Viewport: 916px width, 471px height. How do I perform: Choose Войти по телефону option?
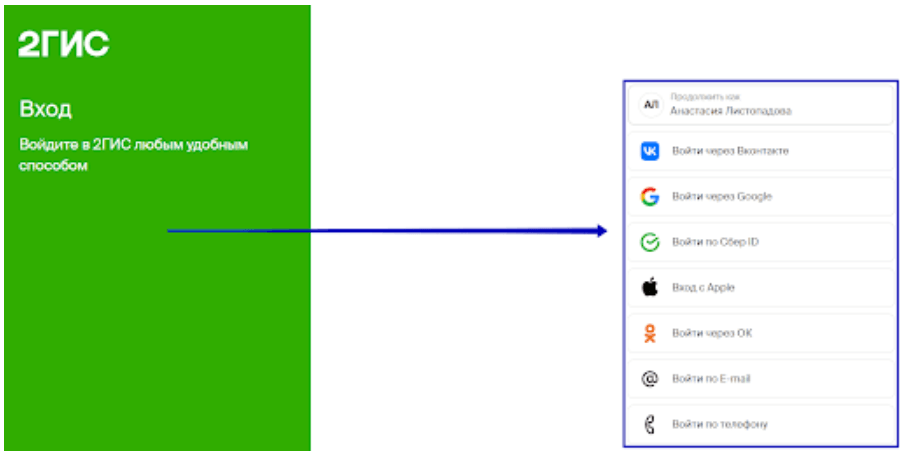761,424
